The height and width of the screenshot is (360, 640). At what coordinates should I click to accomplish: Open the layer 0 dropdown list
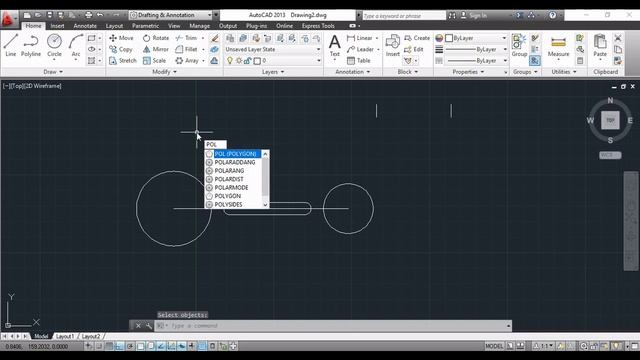[x=319, y=61]
